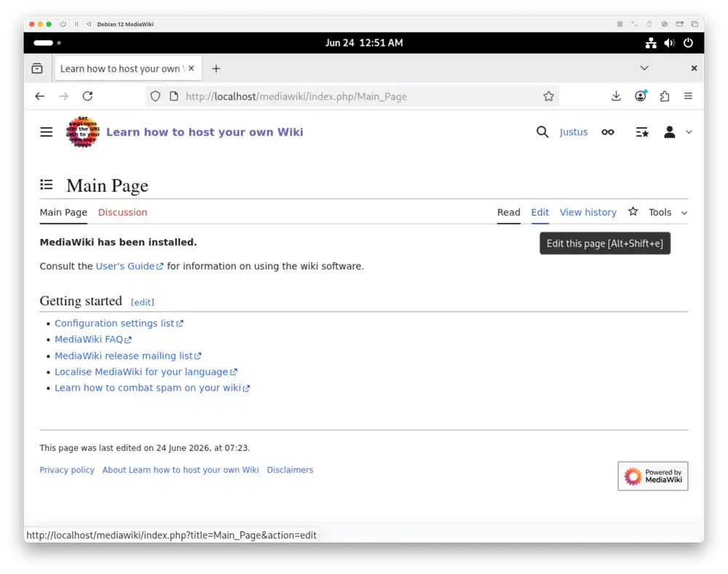Switch to the Edit tab

pyautogui.click(x=540, y=212)
